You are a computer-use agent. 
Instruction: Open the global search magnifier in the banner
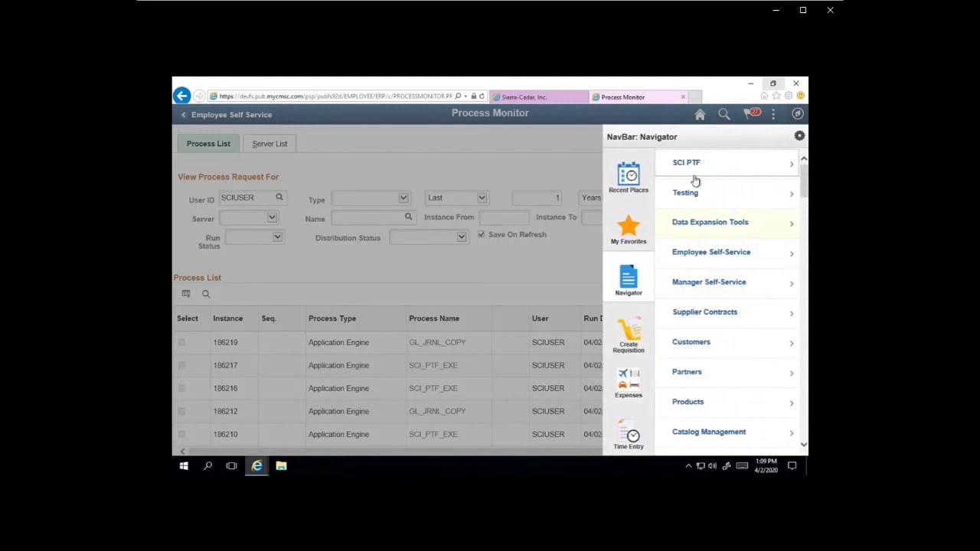pos(724,114)
